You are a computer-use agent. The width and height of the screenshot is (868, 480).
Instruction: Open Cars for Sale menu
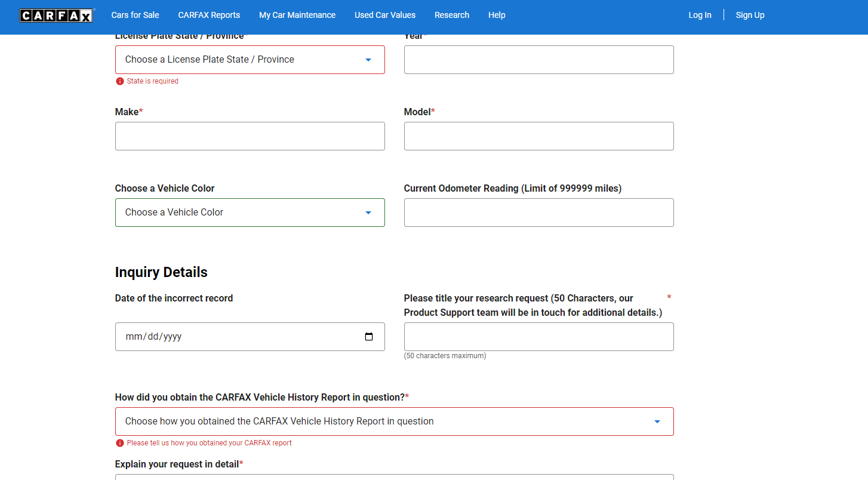(x=135, y=15)
